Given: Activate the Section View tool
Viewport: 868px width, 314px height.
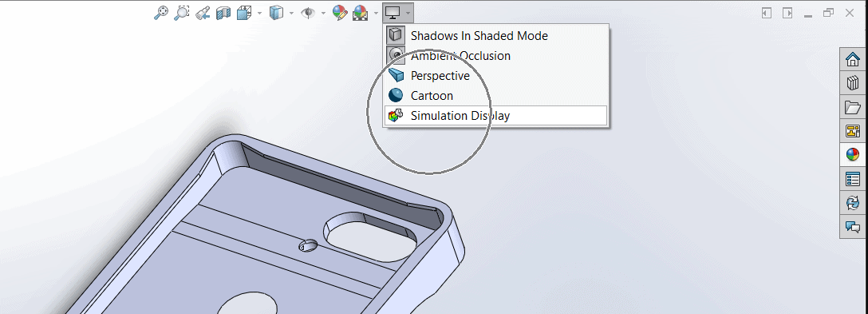Looking at the screenshot, I should point(223,12).
